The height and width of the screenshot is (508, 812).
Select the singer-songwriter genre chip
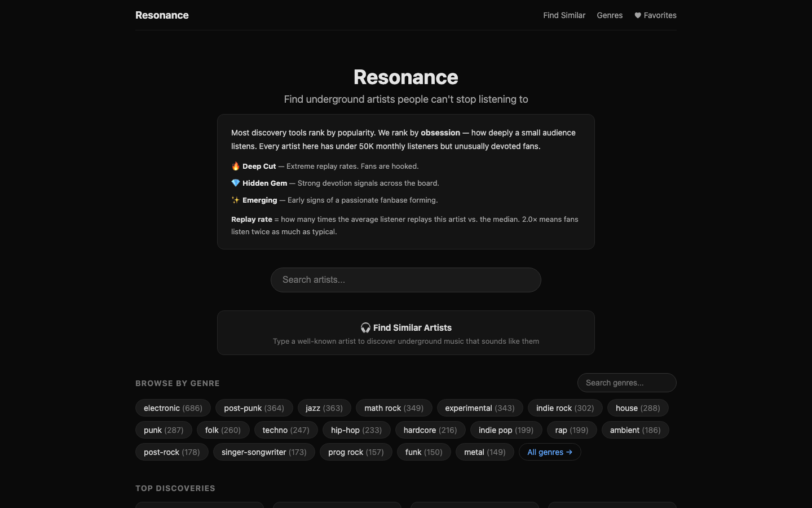pyautogui.click(x=264, y=452)
